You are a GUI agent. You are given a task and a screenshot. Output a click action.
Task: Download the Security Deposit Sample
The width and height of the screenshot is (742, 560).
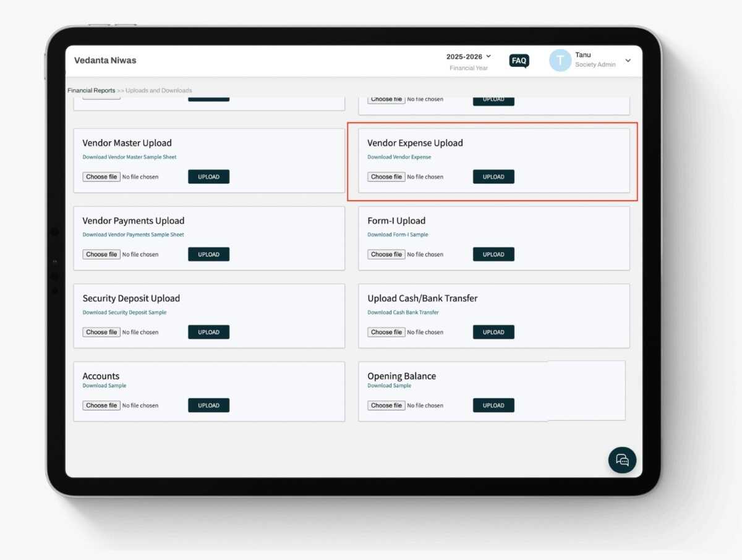125,312
